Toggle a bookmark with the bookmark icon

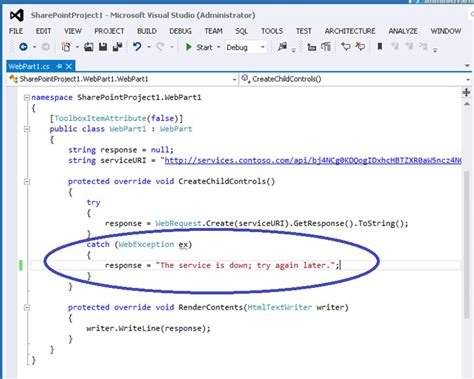coord(380,47)
